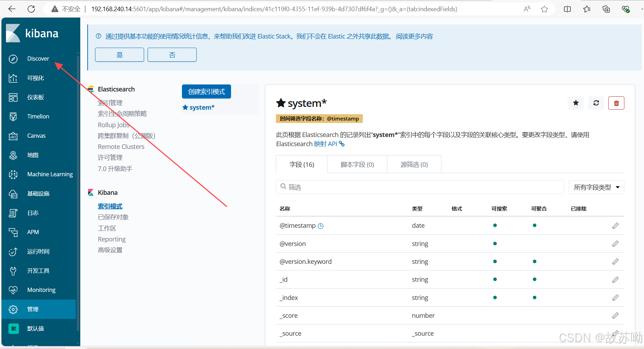Open 索引生命周期策略 menu item
644x349 pixels.
click(122, 114)
